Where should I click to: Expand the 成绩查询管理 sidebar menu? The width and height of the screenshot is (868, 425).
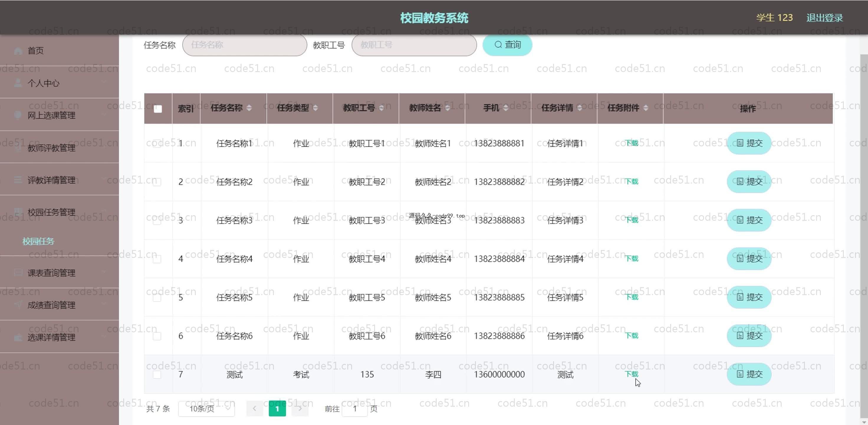click(59, 304)
